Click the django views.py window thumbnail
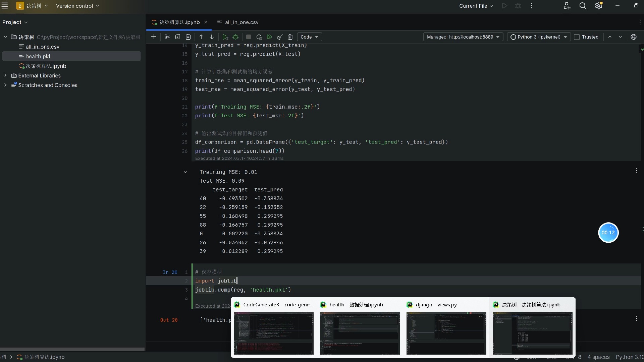The image size is (644, 362). (446, 333)
